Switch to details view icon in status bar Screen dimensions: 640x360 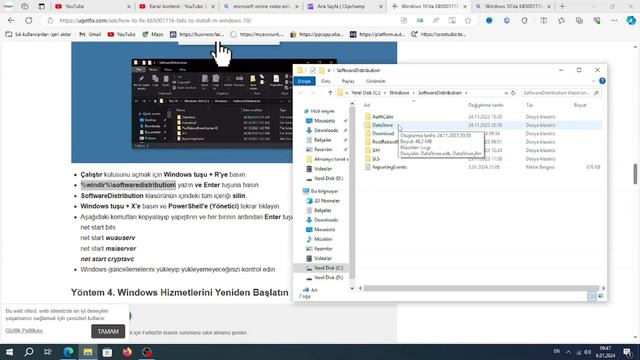[x=592, y=296]
